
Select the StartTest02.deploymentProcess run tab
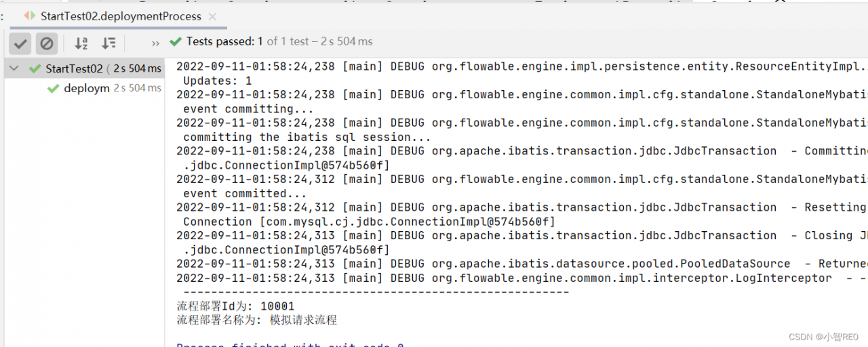pyautogui.click(x=121, y=16)
